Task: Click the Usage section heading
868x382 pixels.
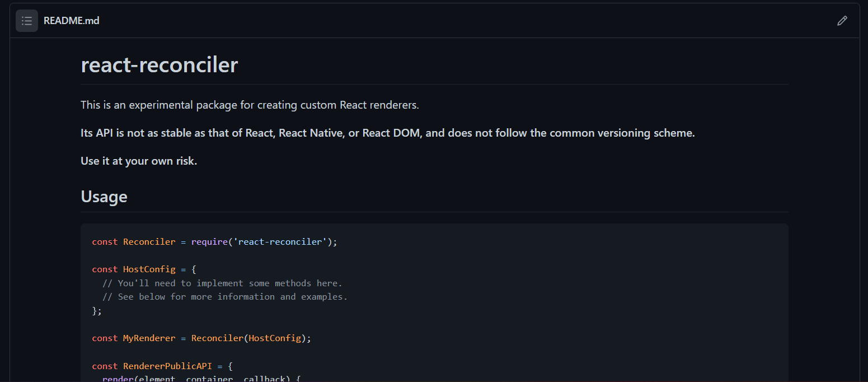Action: (x=104, y=197)
